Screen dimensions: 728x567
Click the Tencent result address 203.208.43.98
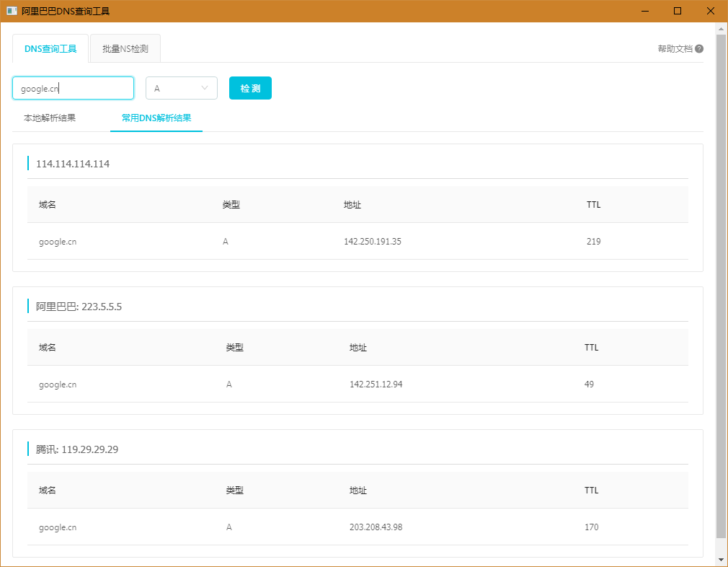pos(376,527)
